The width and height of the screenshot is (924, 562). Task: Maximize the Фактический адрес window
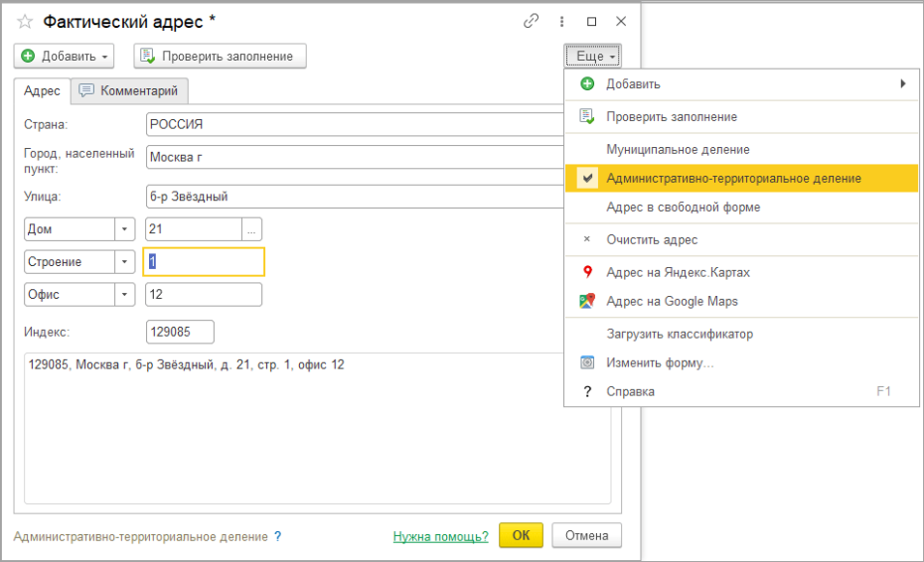pos(591,21)
